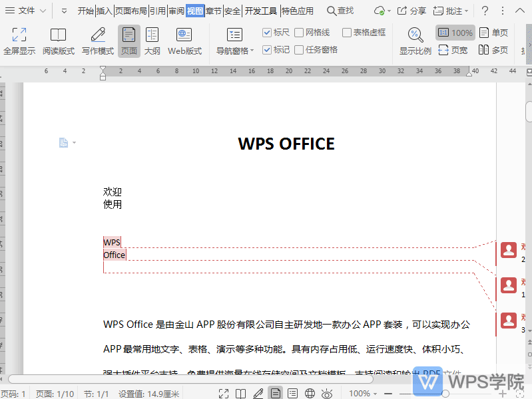Click status bar web layout globe icon
532x399 pixels.
pyautogui.click(x=310, y=394)
